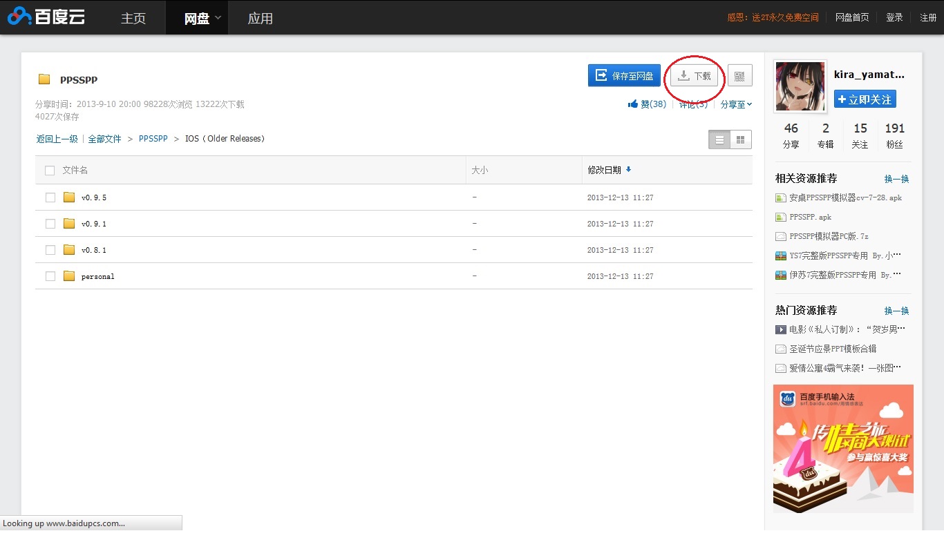Click the user avatar thumbnail
This screenshot has height=560, width=944.
coord(800,86)
